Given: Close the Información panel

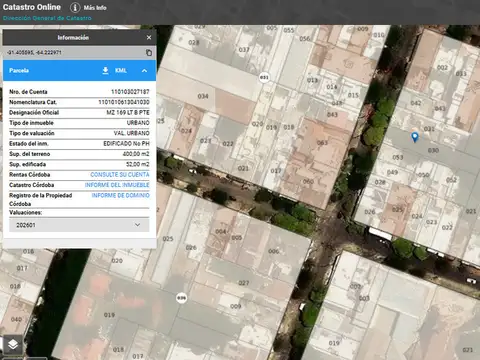Looking at the screenshot, I should (x=149, y=38).
